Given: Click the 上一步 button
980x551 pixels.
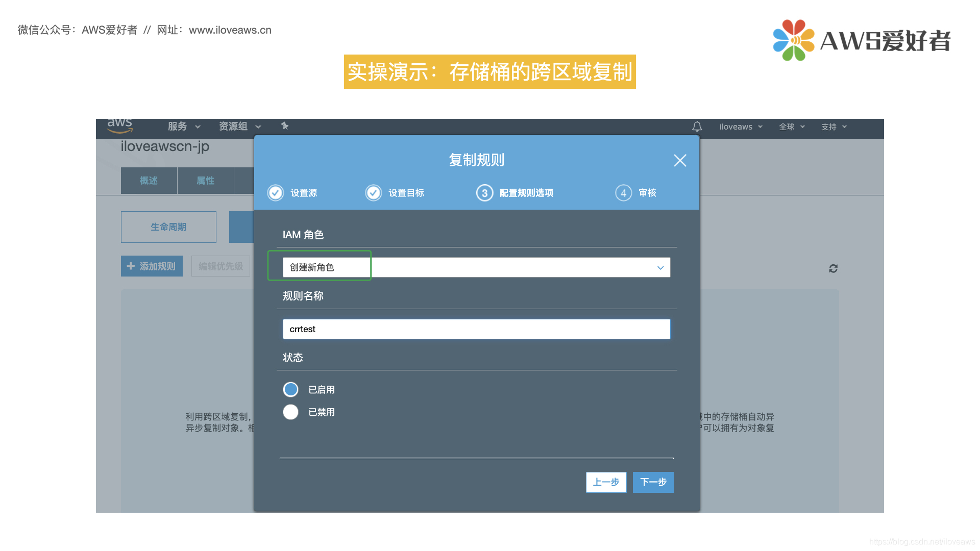Looking at the screenshot, I should (606, 482).
